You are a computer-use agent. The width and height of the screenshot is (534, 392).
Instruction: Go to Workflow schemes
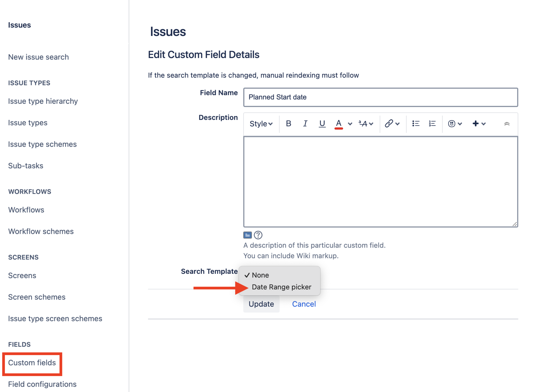(41, 231)
